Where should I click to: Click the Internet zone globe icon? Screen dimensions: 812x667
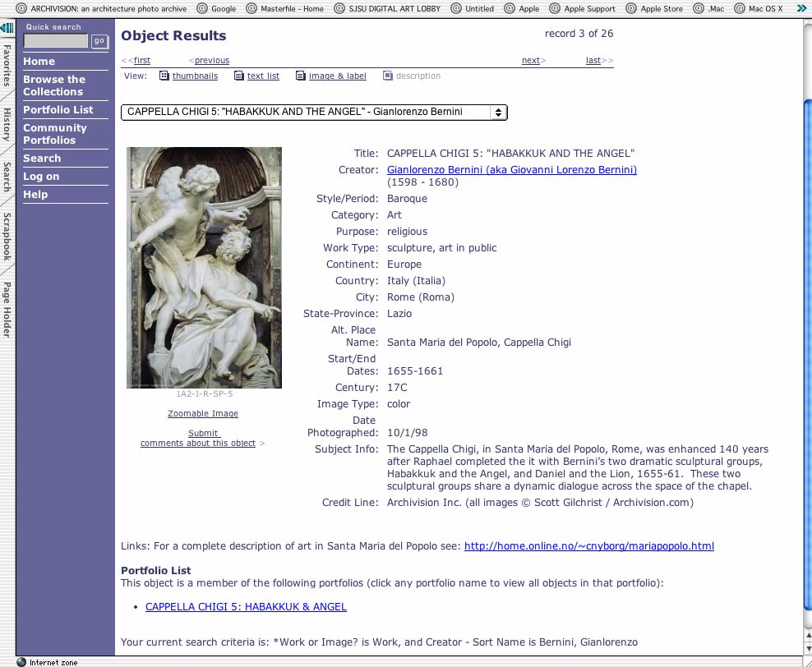21,662
